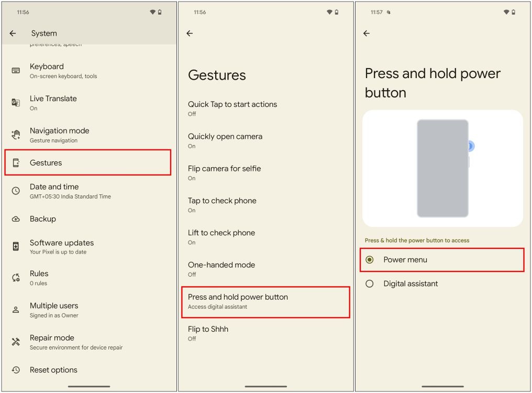
Task: Open Rules settings
Action: pos(89,278)
